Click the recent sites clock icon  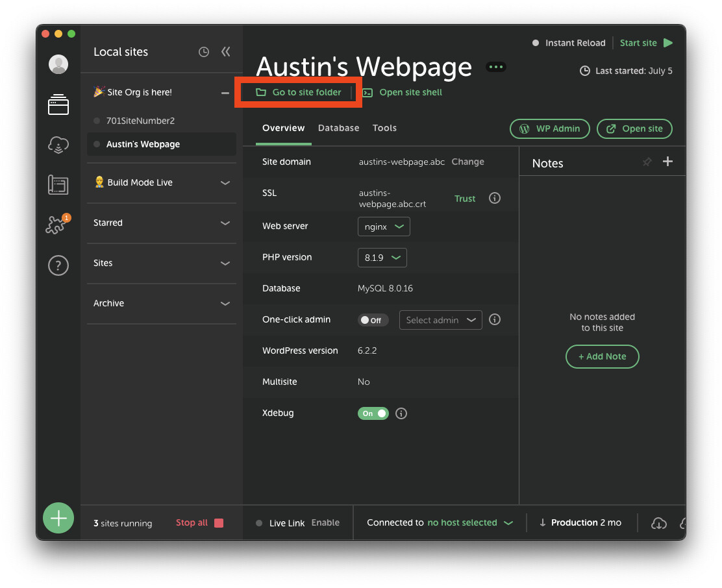[x=203, y=52]
